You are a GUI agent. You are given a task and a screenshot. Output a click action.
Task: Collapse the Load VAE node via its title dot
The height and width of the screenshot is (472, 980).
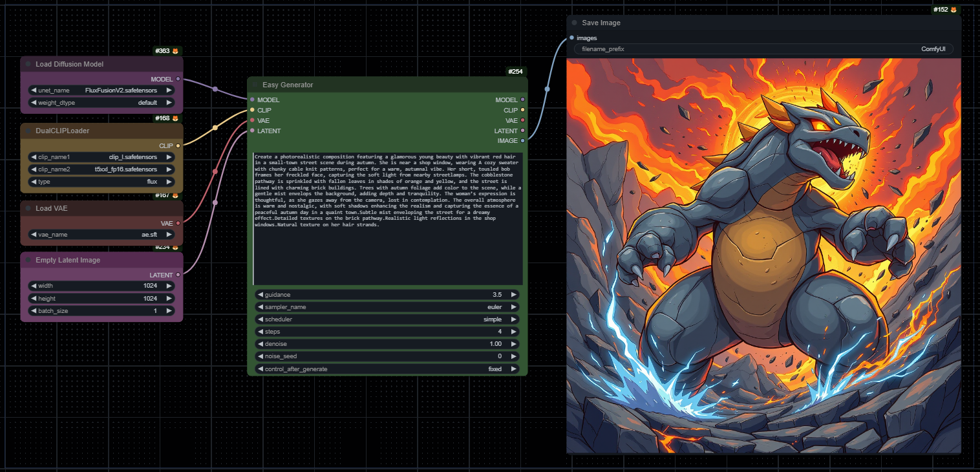tap(28, 208)
